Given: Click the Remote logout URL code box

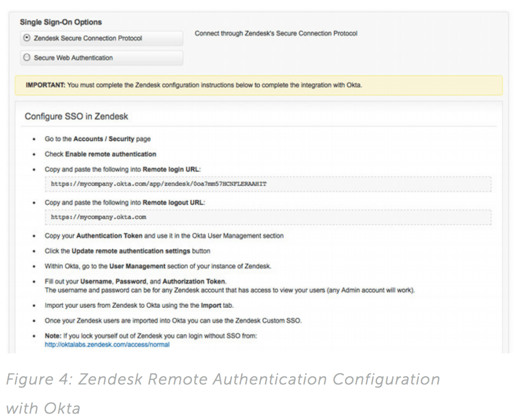Looking at the screenshot, I should click(268, 217).
